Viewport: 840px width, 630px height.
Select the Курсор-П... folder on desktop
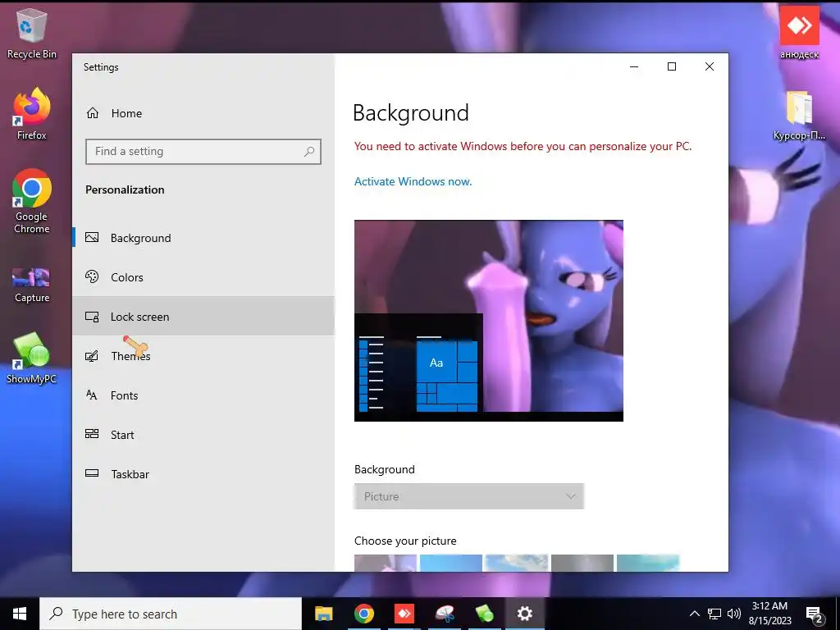pyautogui.click(x=799, y=115)
